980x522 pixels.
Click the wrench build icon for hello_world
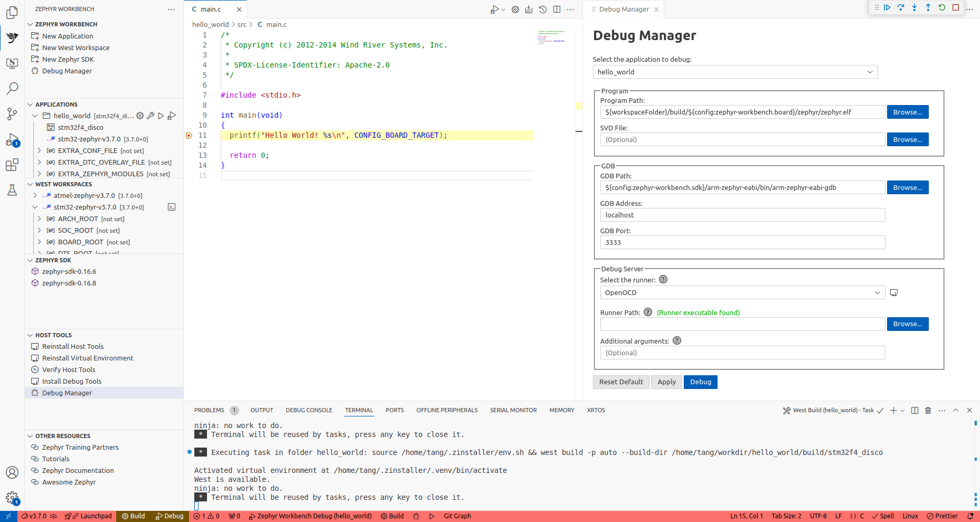[150, 116]
